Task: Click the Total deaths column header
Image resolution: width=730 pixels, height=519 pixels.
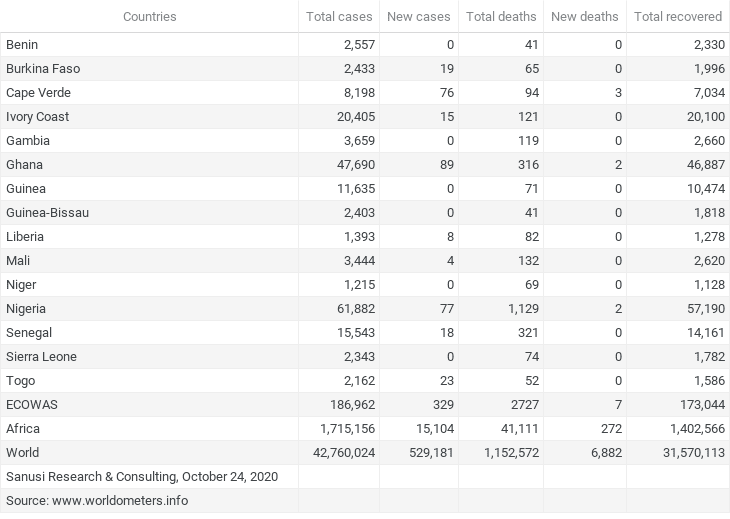Action: (x=500, y=17)
